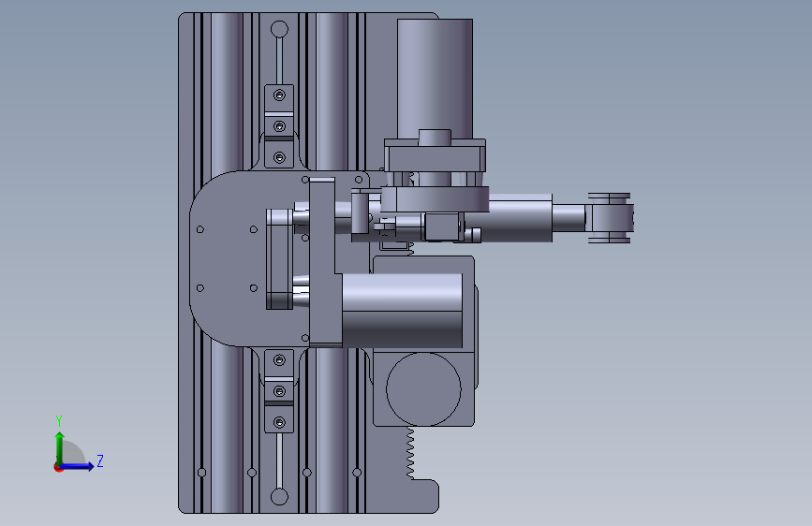The image size is (812, 526).
Task: Click the green Y axis of the triad
Action: [60, 448]
